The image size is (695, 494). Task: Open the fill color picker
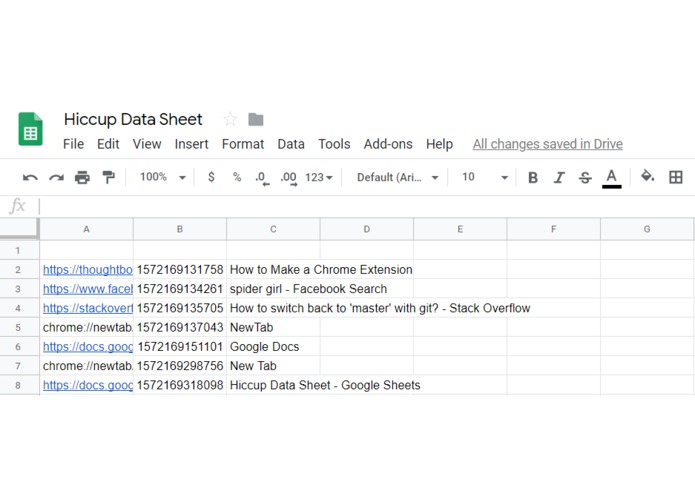(x=648, y=176)
